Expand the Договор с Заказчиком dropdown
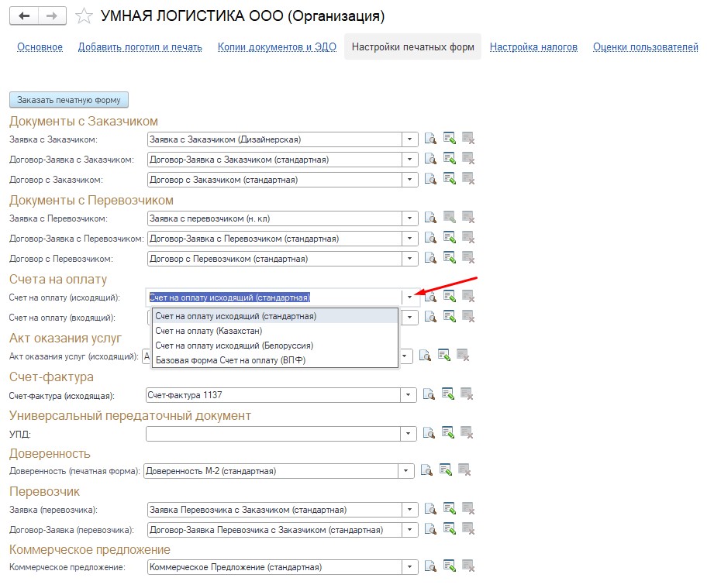Image resolution: width=714 pixels, height=588 pixels. click(x=410, y=179)
